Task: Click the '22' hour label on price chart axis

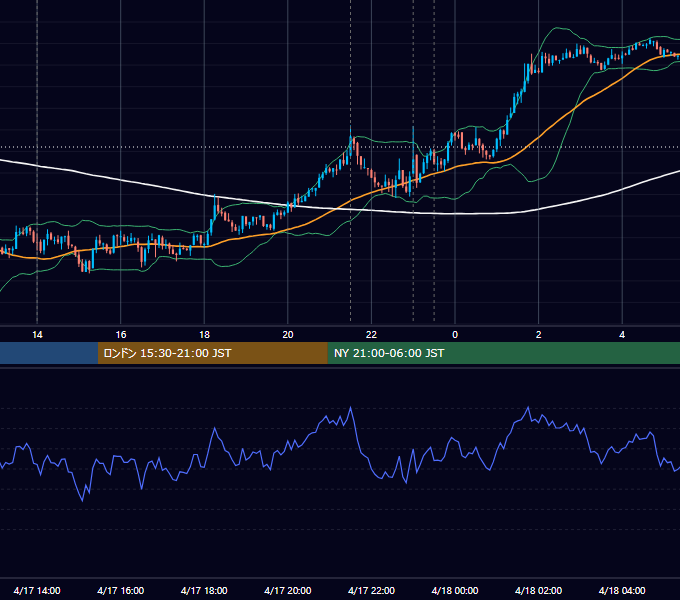Action: [x=371, y=335]
